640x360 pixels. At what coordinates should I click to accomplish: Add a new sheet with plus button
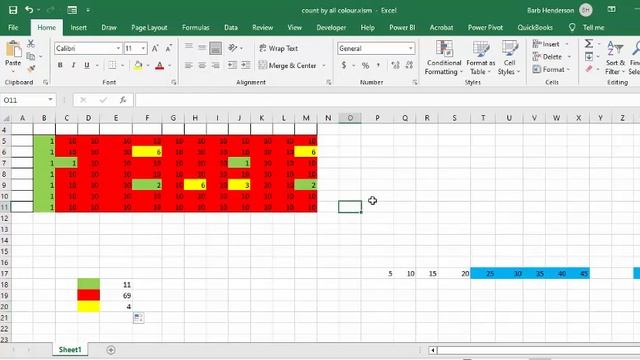pos(111,350)
